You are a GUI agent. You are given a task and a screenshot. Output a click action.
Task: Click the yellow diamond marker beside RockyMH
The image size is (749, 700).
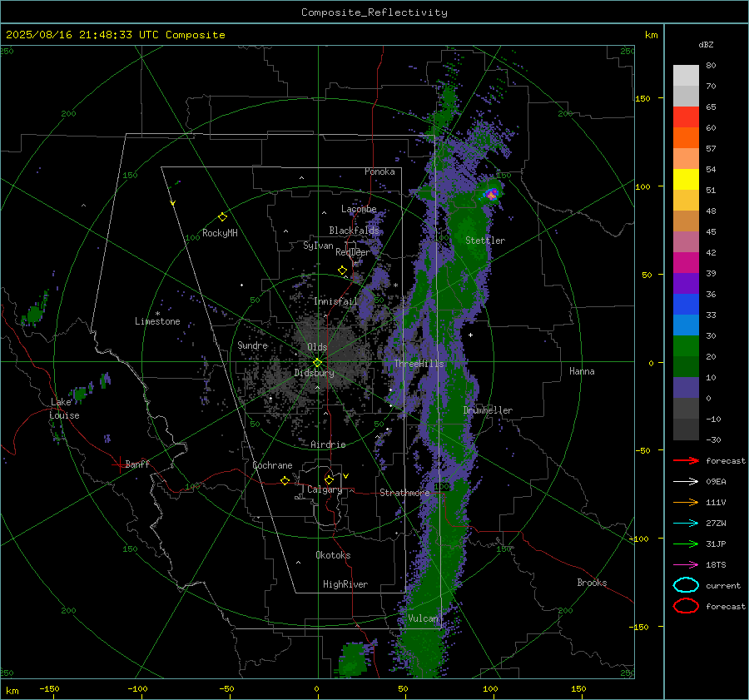pos(222,217)
